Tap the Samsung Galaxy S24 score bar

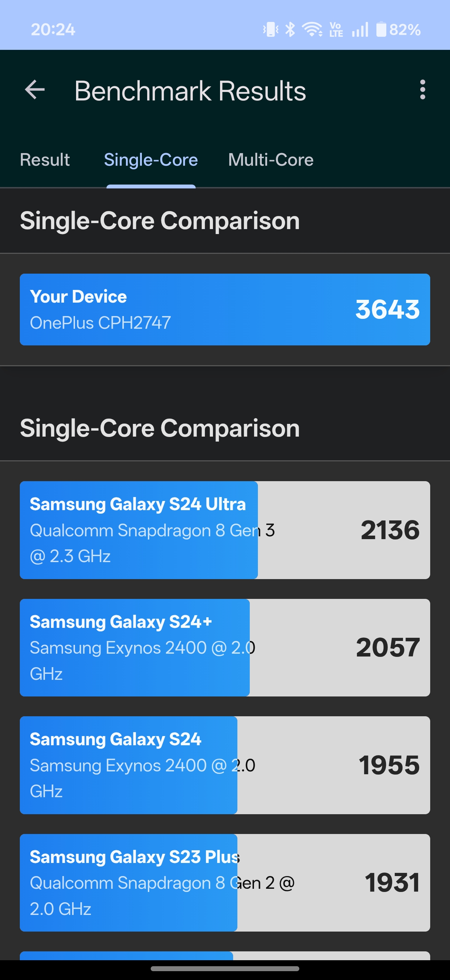click(225, 765)
